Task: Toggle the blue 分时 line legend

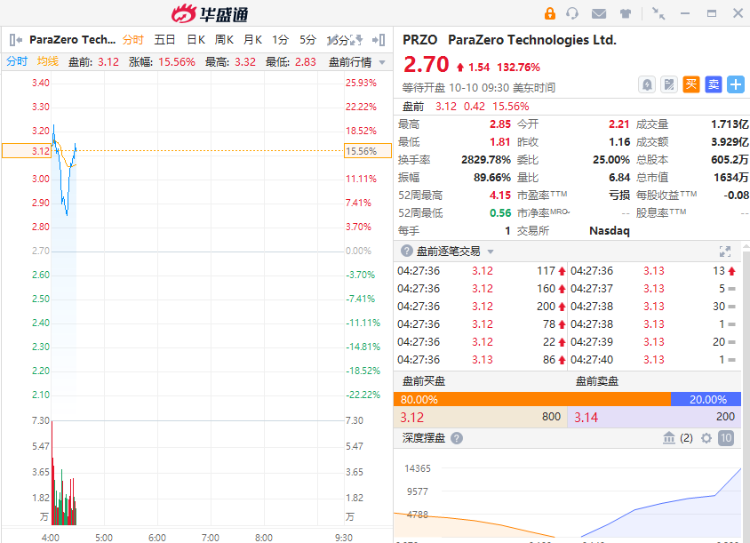Action: [17, 62]
